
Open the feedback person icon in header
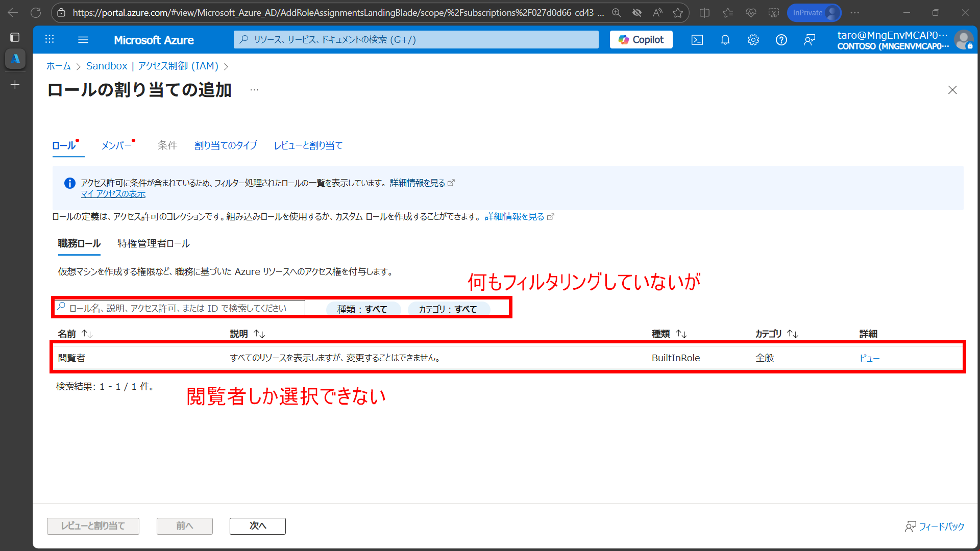(x=809, y=40)
